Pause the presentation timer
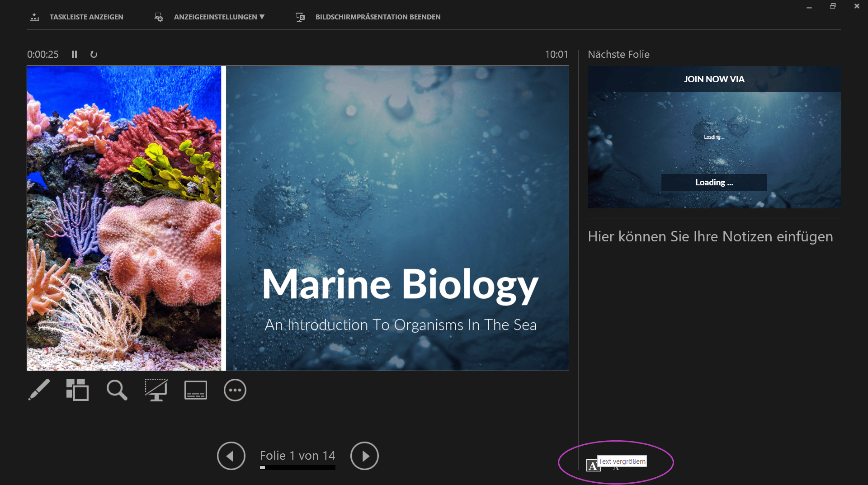The width and height of the screenshot is (868, 485). click(x=74, y=54)
